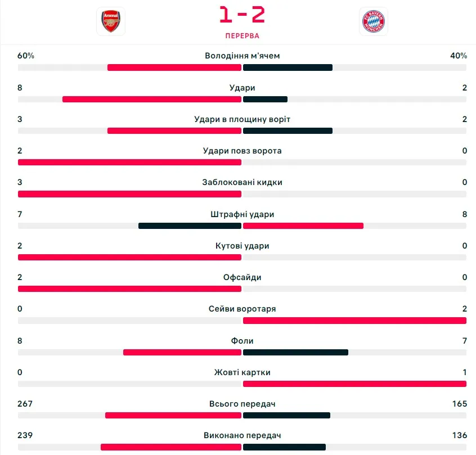
Task: Click the Bayern Munich team crest icon
Action: tap(373, 21)
